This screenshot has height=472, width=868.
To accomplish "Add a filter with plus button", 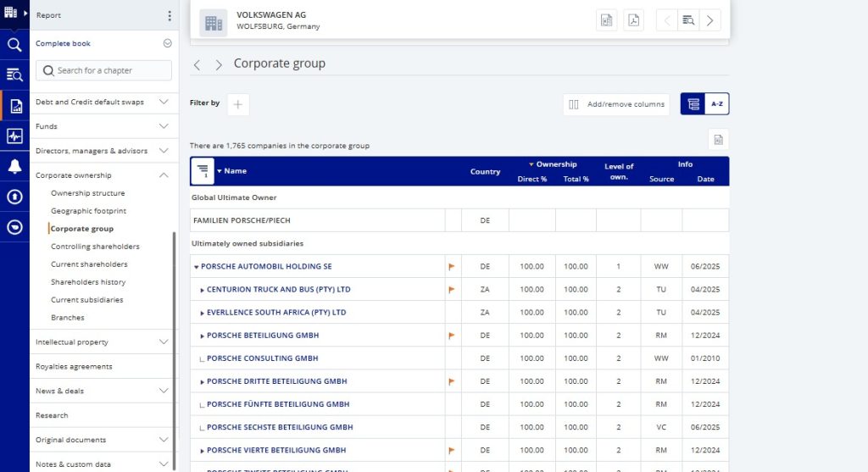I will pos(238,104).
